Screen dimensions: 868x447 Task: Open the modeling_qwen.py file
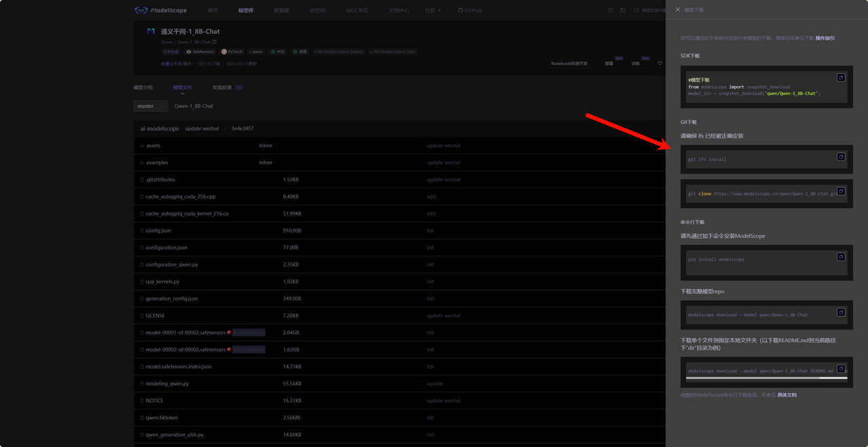point(167,383)
